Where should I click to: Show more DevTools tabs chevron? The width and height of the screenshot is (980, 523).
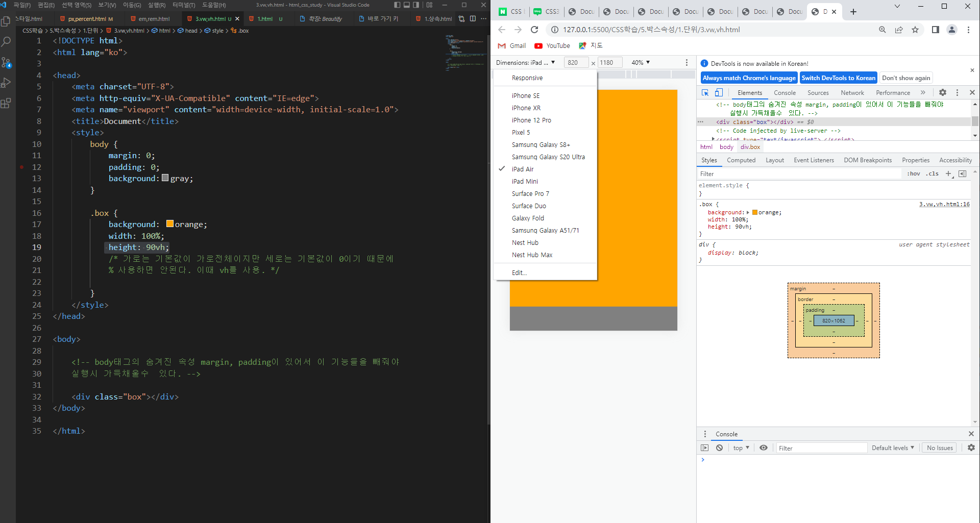(x=923, y=92)
